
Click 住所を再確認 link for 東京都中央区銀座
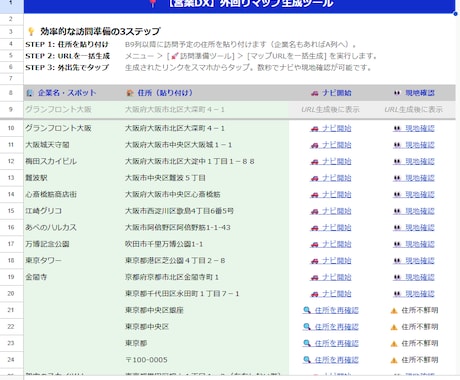331,310
